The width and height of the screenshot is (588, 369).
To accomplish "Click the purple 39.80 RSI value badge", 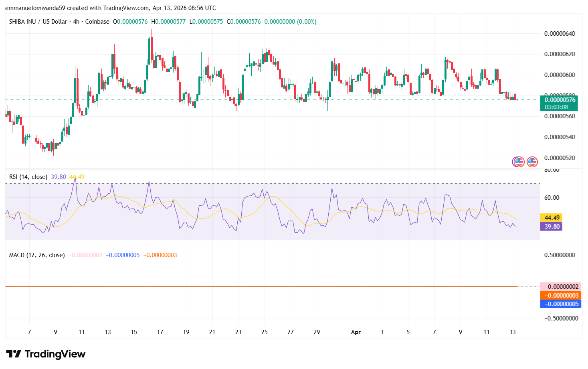I will [x=552, y=227].
